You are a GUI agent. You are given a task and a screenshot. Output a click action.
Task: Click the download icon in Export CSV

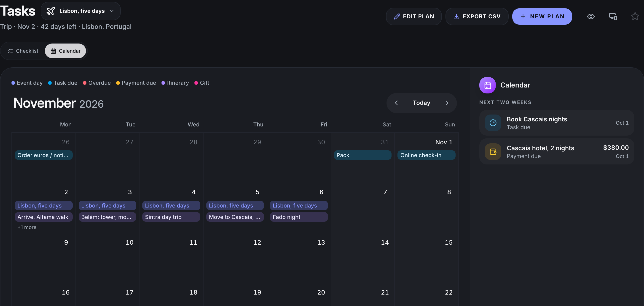(456, 16)
